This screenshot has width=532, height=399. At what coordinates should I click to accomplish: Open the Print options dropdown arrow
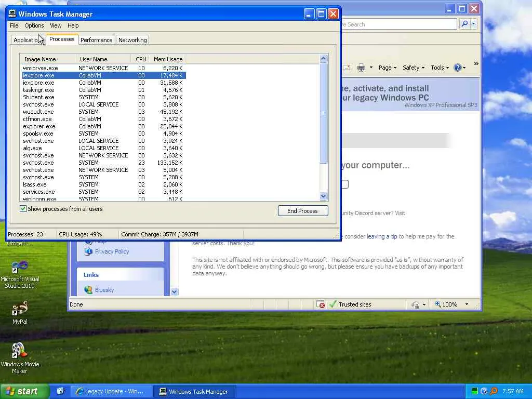point(371,68)
